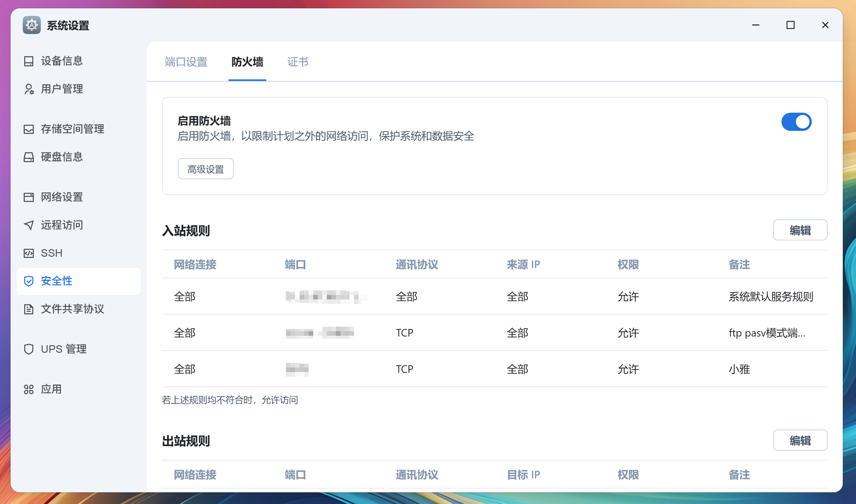This screenshot has width=856, height=504.
Task: Edit the 出站规则 firewall rules
Action: [x=800, y=440]
